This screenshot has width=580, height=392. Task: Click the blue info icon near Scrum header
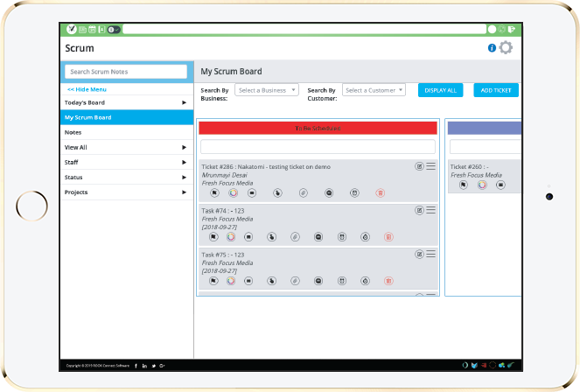tap(492, 48)
